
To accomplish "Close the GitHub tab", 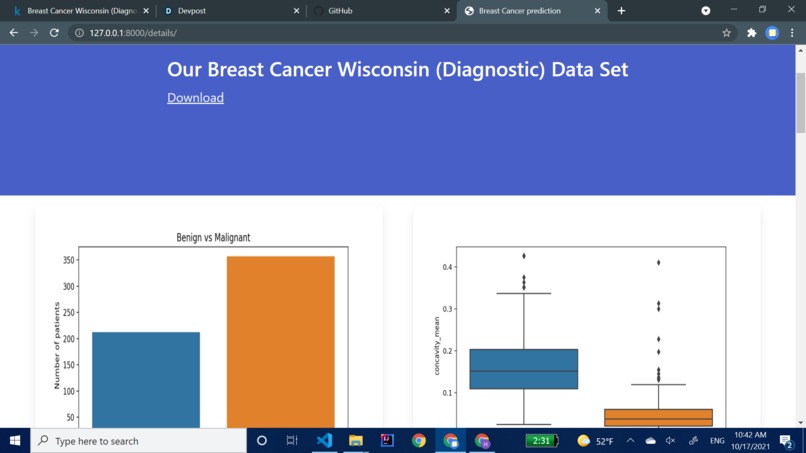I will (x=447, y=11).
